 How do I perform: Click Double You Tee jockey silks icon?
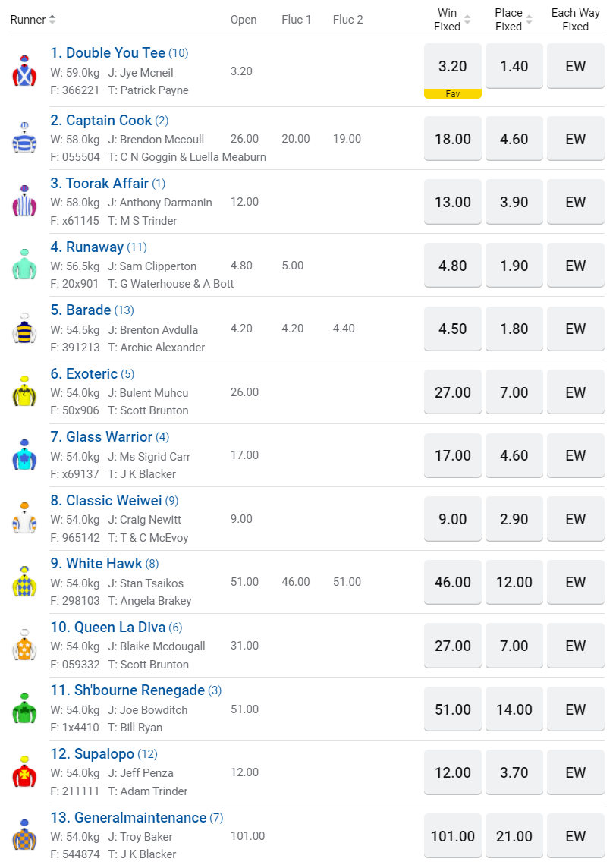coord(24,71)
